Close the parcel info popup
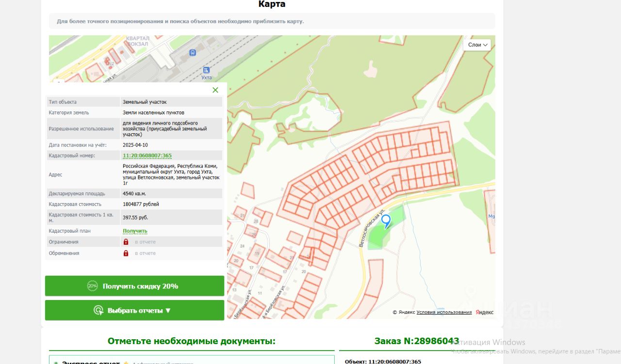Screen dimensions: 621x364 coord(215,90)
